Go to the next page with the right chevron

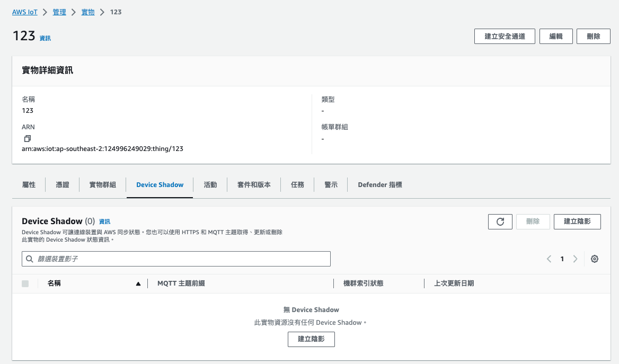point(575,259)
